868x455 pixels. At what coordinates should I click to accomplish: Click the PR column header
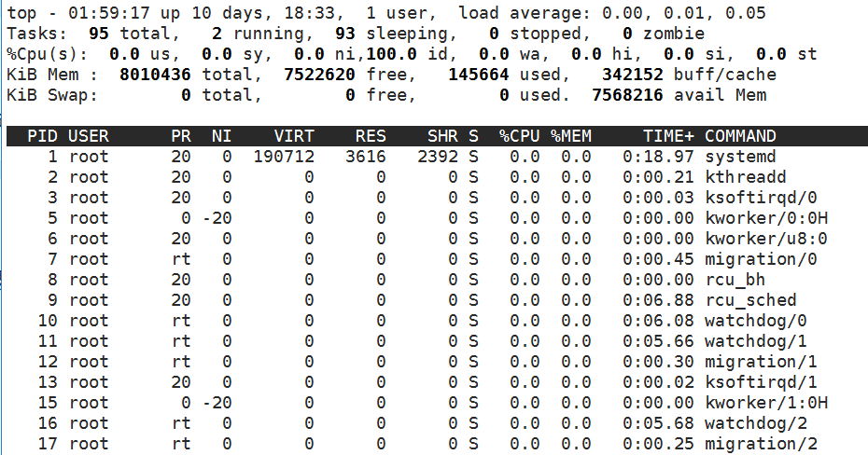tap(181, 136)
